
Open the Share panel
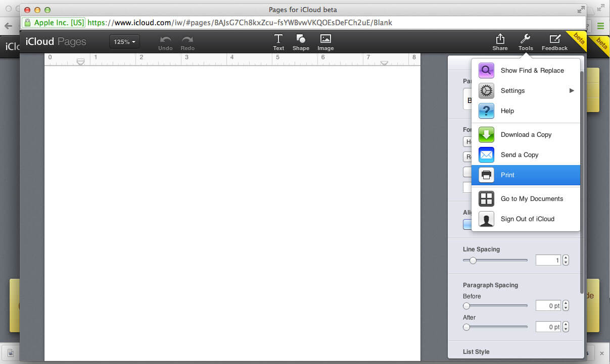tap(500, 41)
